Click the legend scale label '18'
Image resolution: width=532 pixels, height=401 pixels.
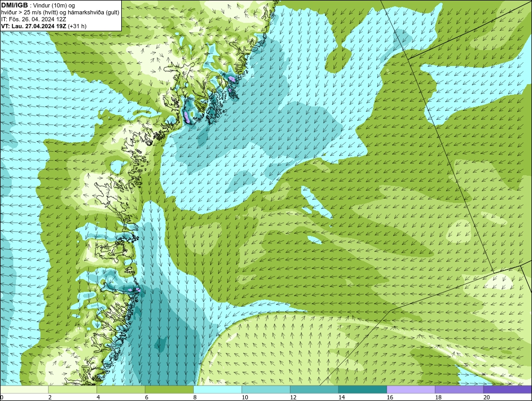tap(438, 397)
